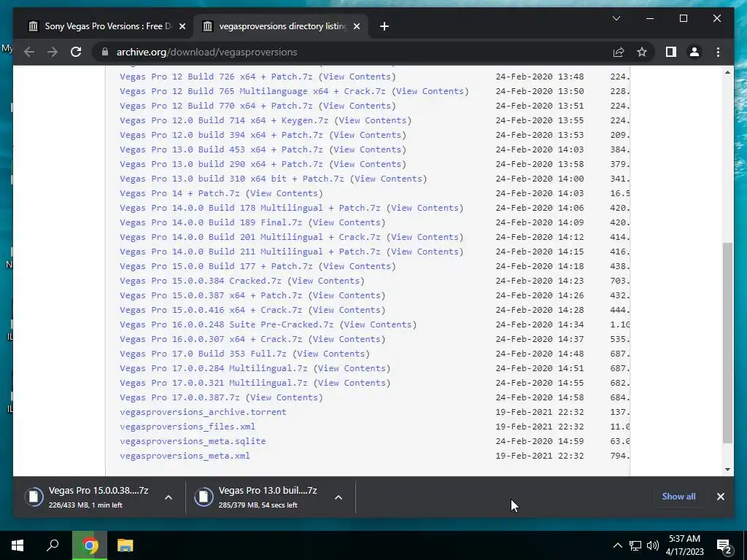
Task: Download Vegas Pro 12 Build 765 Multilanguage file
Action: tap(252, 91)
